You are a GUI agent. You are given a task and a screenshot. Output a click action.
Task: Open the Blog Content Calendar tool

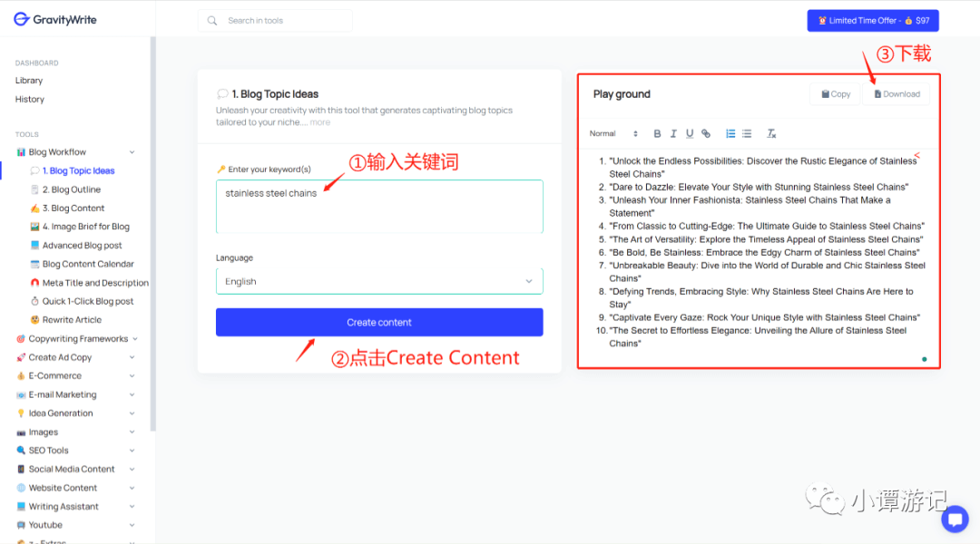pyautogui.click(x=88, y=264)
